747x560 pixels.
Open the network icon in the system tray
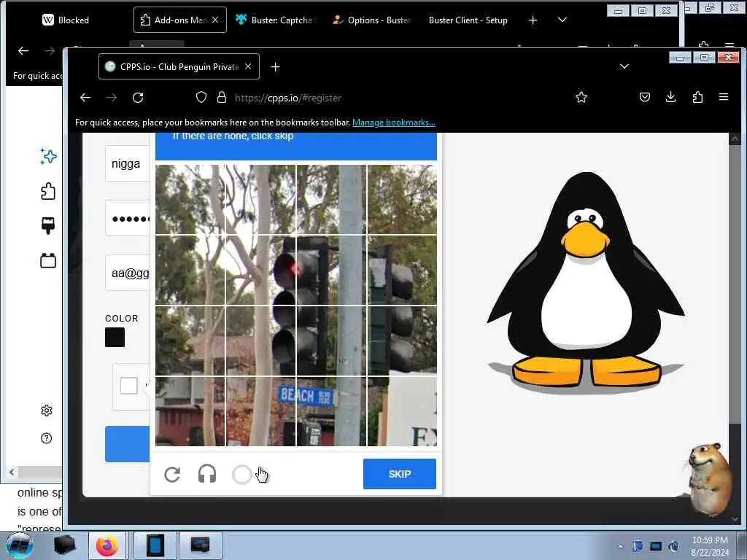[656, 546]
